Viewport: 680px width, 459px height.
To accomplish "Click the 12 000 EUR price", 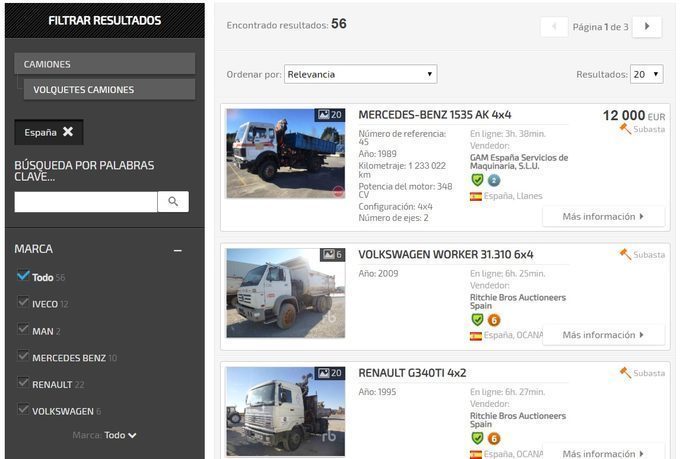I will pyautogui.click(x=634, y=115).
